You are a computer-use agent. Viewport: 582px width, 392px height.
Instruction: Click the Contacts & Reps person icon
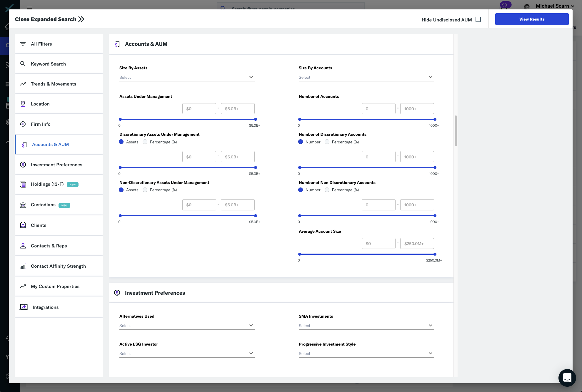coord(23,246)
